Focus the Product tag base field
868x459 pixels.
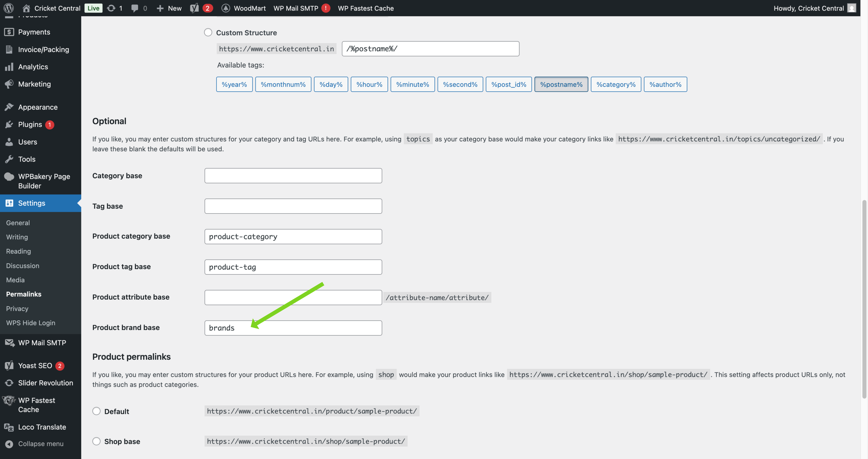pyautogui.click(x=293, y=267)
